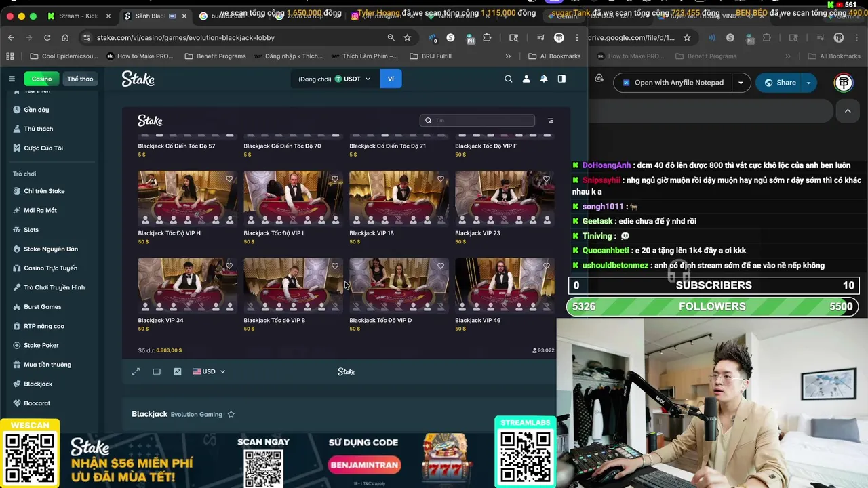Viewport: 868px width, 488px height.
Task: Bookmark the Drive file page with star
Action: 687,37
